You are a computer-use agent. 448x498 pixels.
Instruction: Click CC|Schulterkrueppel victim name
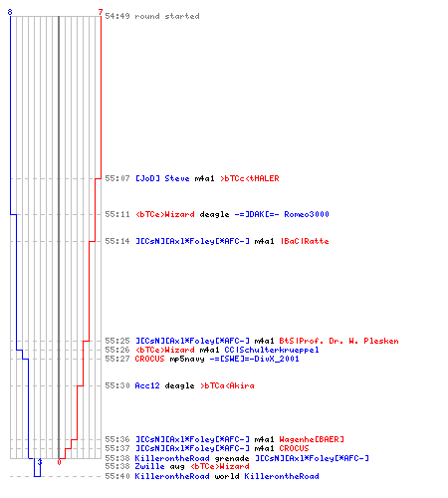pyautogui.click(x=272, y=350)
